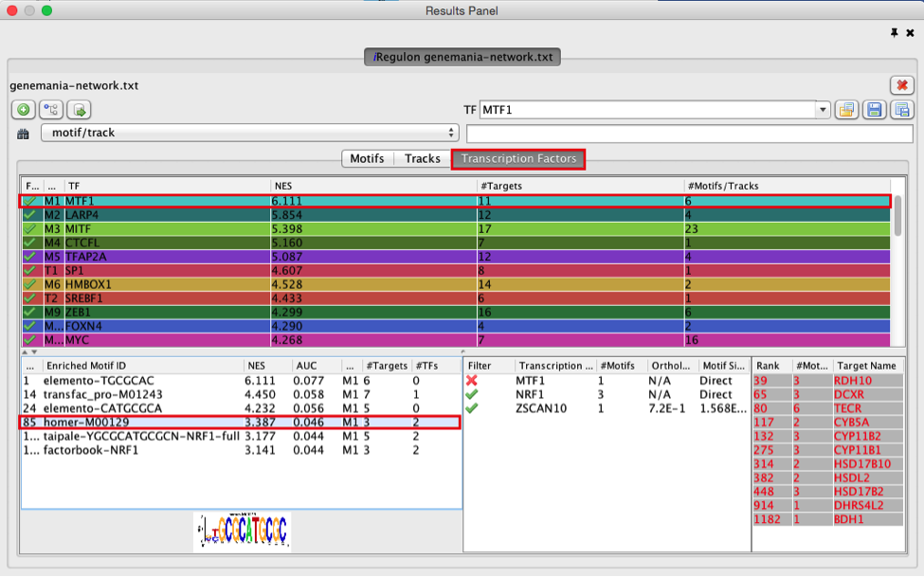The height and width of the screenshot is (577, 924).
Task: Click the save-all icon right of floppy disk
Action: tap(901, 110)
